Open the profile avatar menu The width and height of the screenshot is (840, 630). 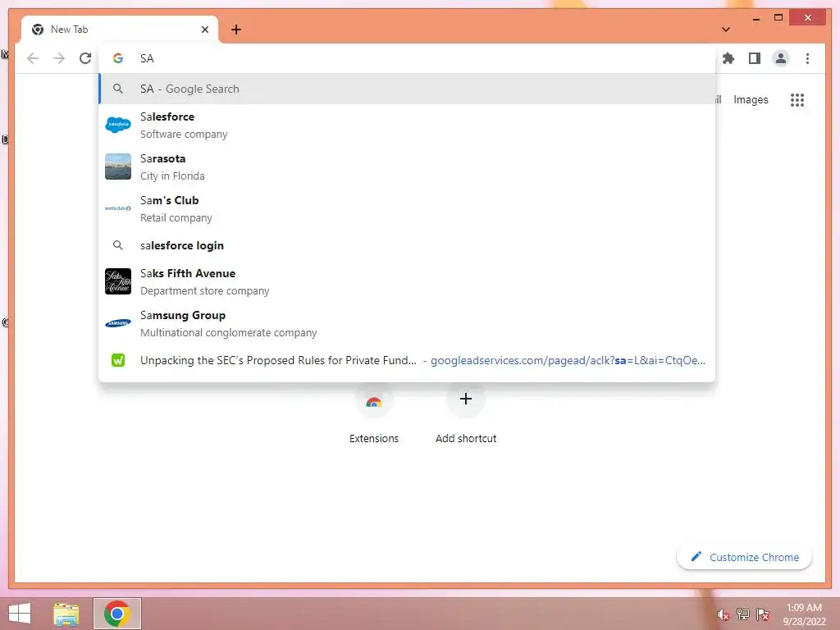pyautogui.click(x=781, y=58)
